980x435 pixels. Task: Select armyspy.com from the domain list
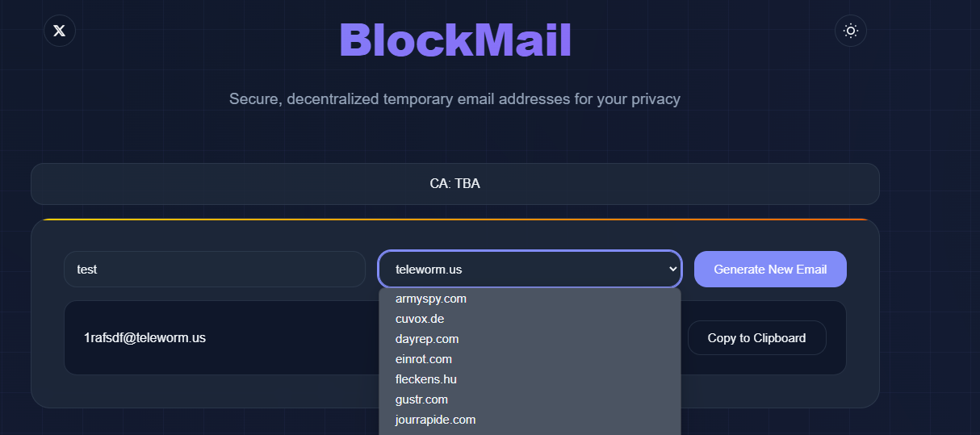tap(431, 299)
